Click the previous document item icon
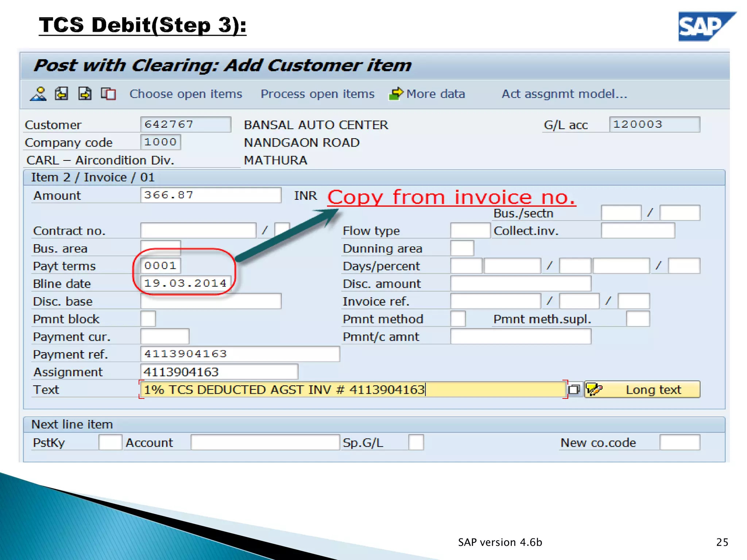Viewport: 747px width, 560px height. pyautogui.click(x=61, y=94)
